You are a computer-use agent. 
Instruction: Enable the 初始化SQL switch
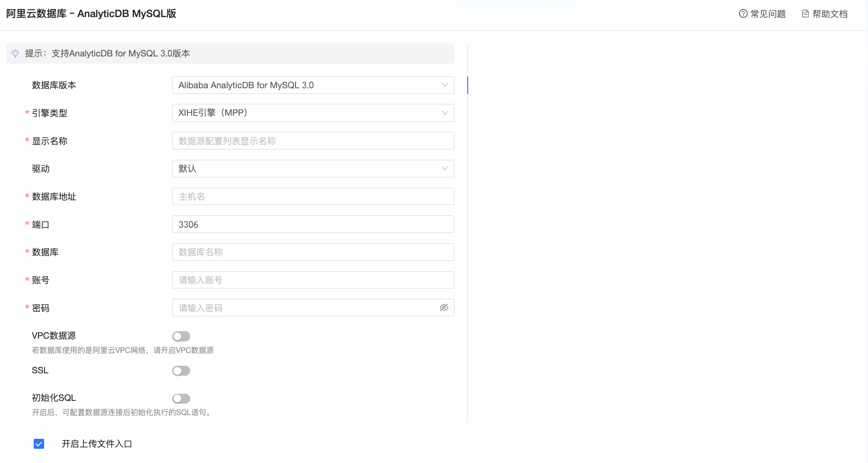tap(181, 398)
